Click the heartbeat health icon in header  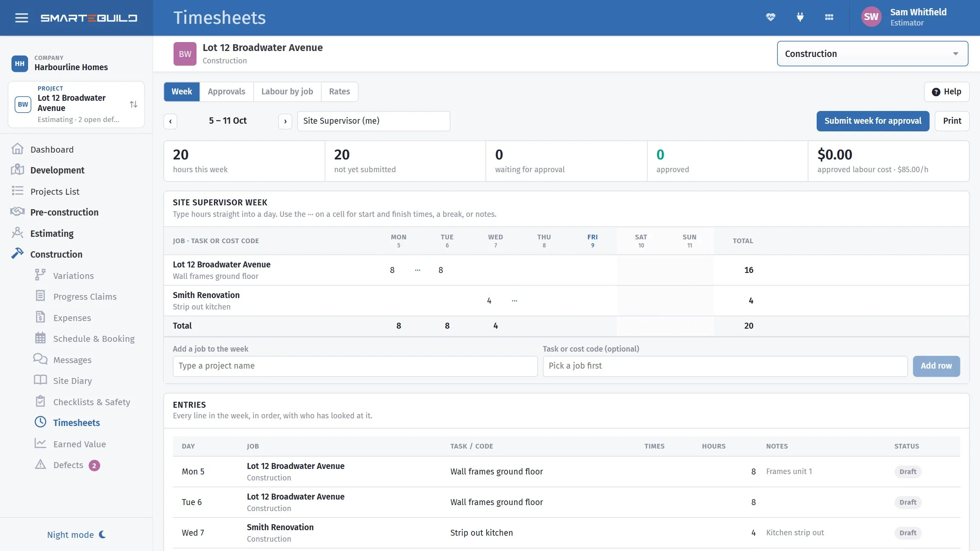pyautogui.click(x=770, y=17)
